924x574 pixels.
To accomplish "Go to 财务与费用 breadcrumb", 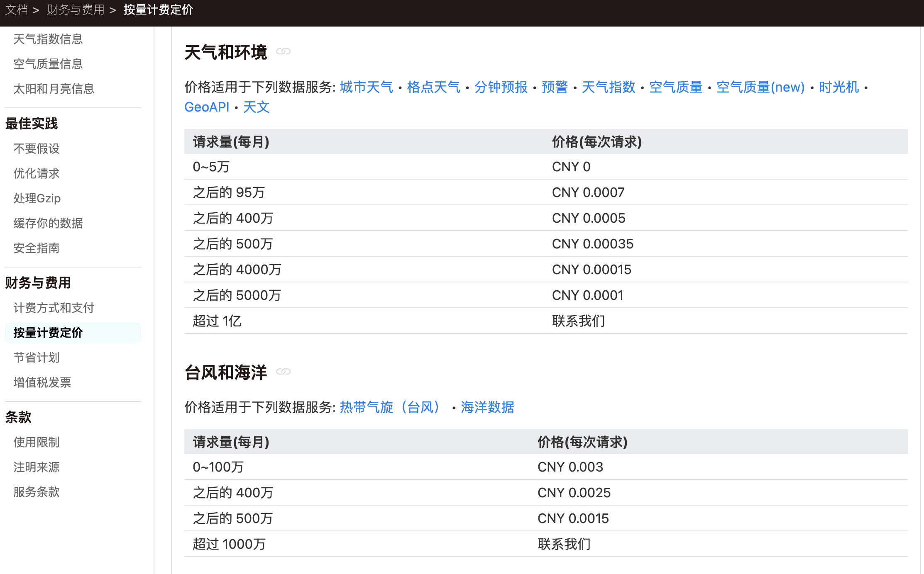I will coord(76,10).
